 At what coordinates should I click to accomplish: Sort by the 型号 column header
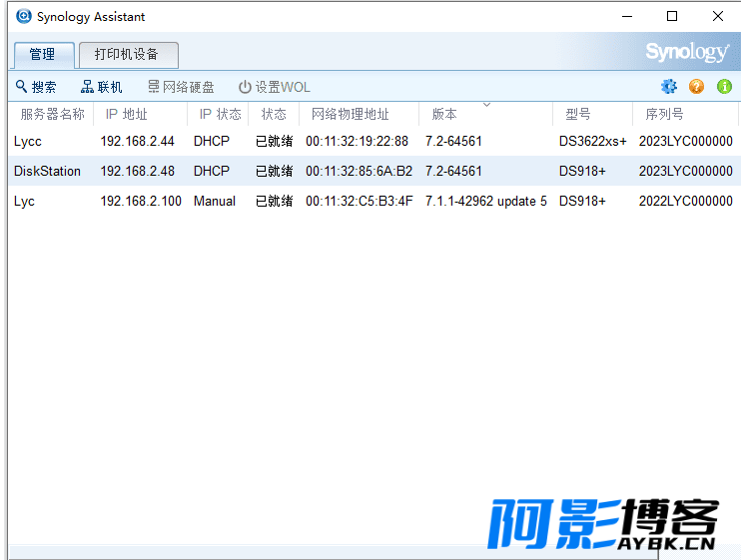click(592, 114)
